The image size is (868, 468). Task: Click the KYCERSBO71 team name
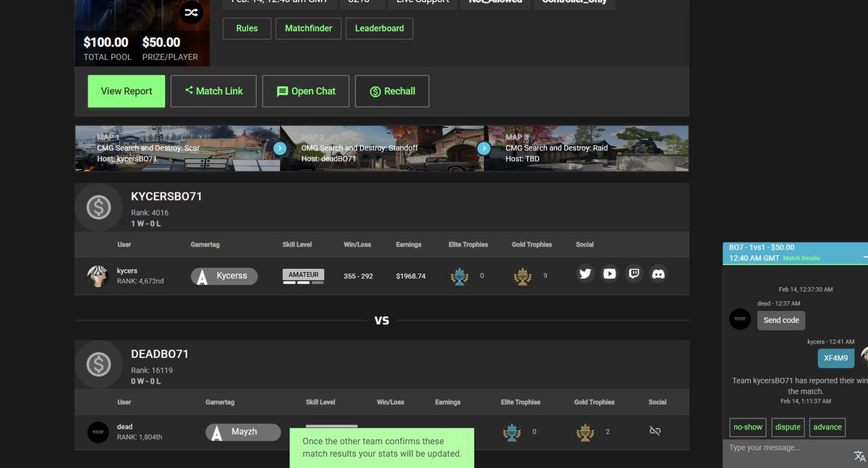166,197
